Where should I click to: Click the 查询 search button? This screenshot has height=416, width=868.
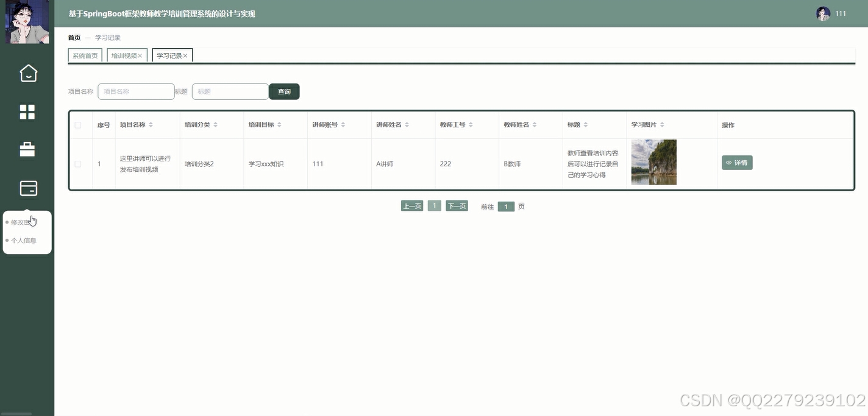tap(284, 91)
